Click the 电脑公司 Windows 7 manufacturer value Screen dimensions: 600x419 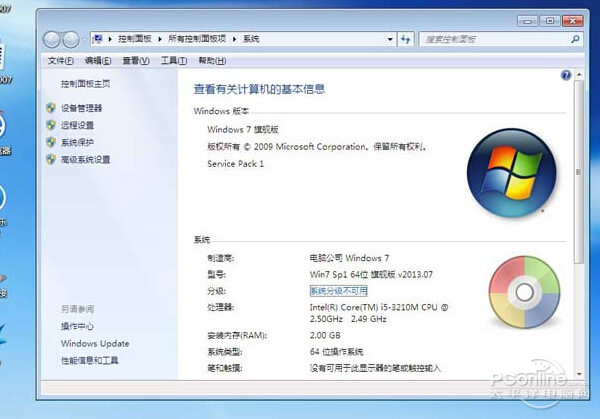tap(349, 258)
